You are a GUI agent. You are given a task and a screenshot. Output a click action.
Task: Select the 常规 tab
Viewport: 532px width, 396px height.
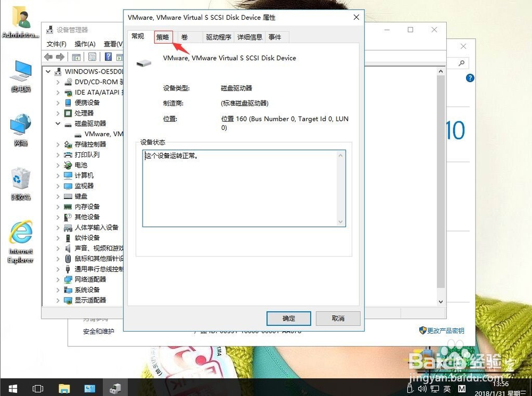pos(138,36)
